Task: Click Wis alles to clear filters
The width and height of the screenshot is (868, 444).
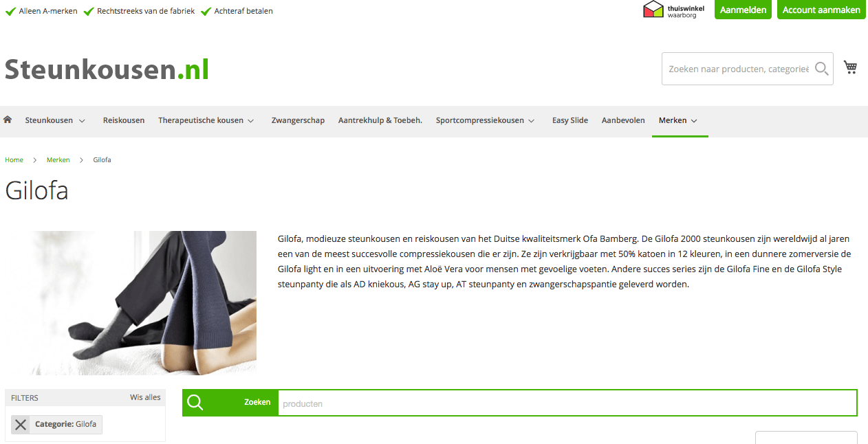Action: point(145,397)
